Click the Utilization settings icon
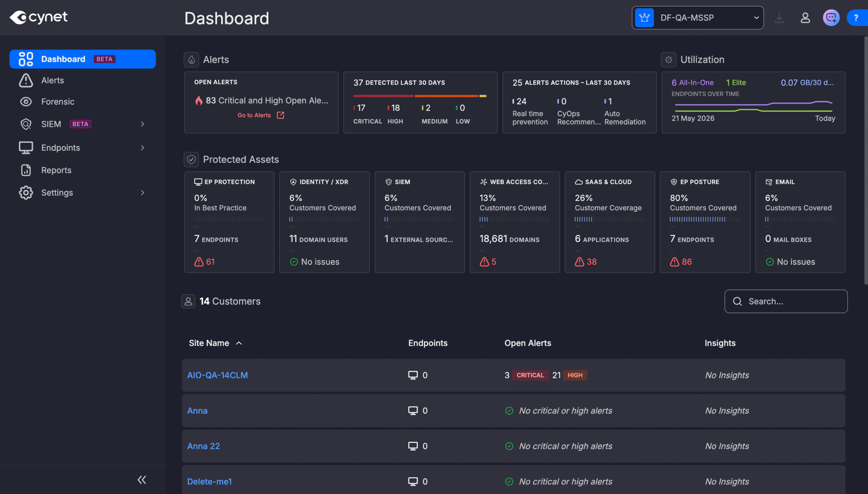 click(669, 60)
